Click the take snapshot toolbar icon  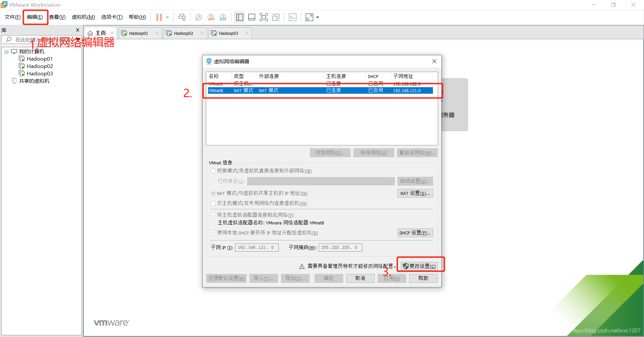[199, 17]
